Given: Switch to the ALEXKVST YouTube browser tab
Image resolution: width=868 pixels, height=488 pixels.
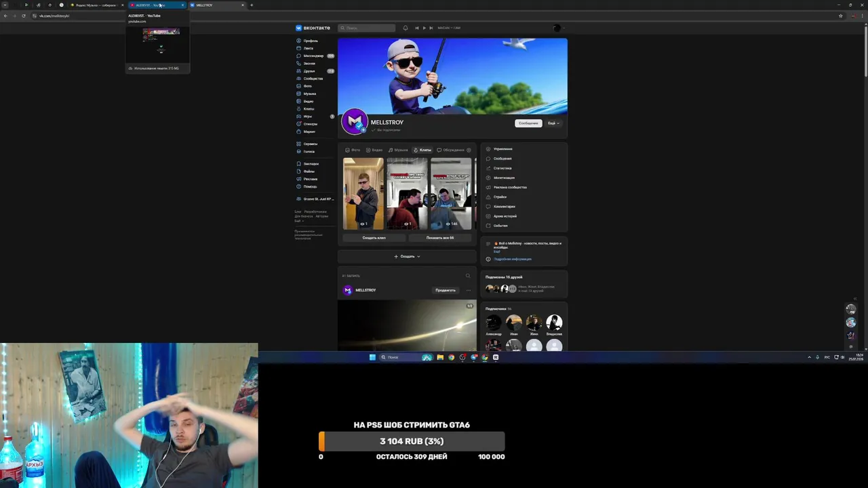Looking at the screenshot, I should coord(156,5).
